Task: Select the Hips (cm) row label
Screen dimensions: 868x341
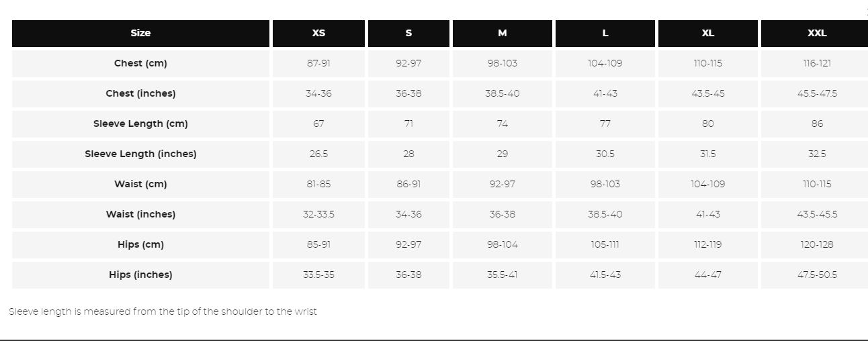Action: (140, 244)
